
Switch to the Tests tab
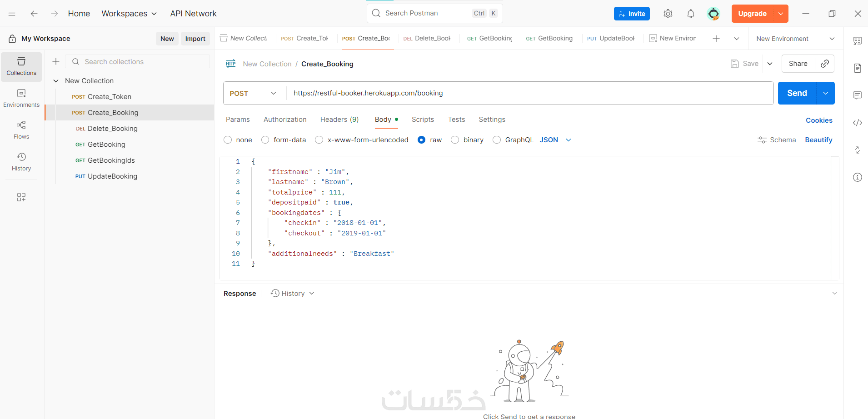(x=456, y=120)
